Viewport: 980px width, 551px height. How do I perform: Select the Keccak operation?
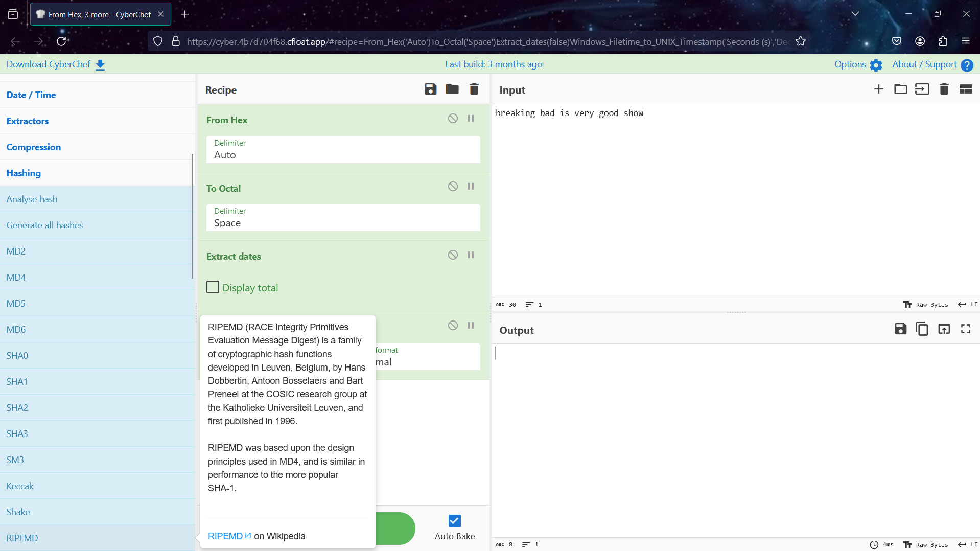[x=97, y=486]
